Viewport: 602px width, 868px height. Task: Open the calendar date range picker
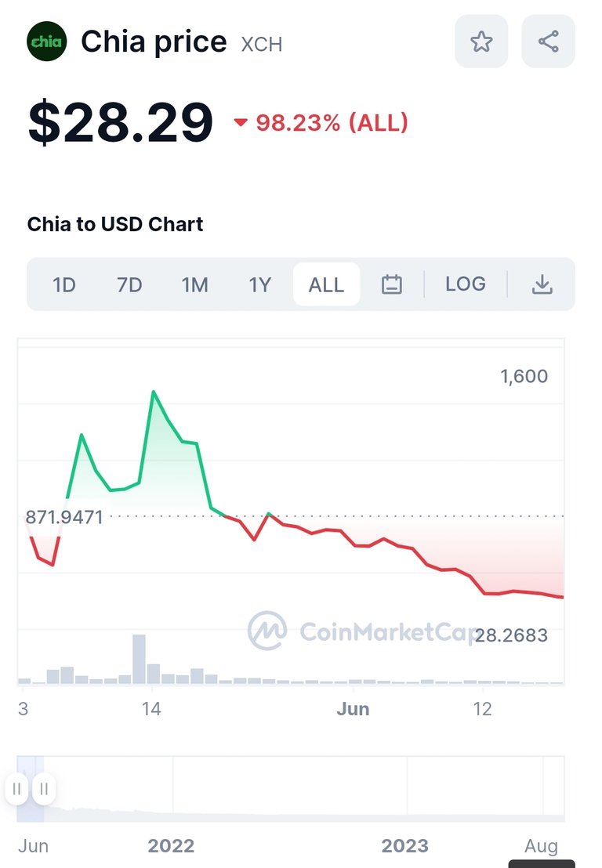(x=392, y=284)
